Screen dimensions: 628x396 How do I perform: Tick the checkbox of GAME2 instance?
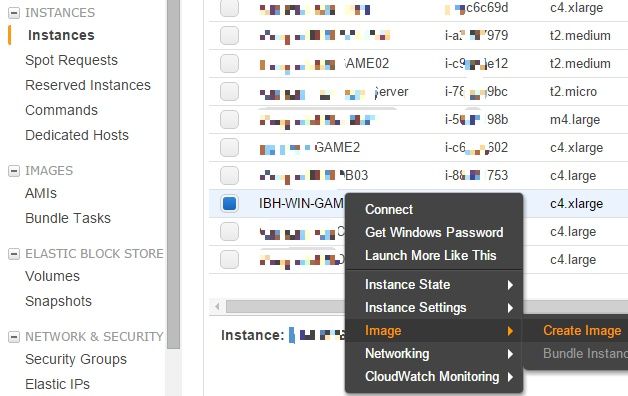pyautogui.click(x=229, y=147)
